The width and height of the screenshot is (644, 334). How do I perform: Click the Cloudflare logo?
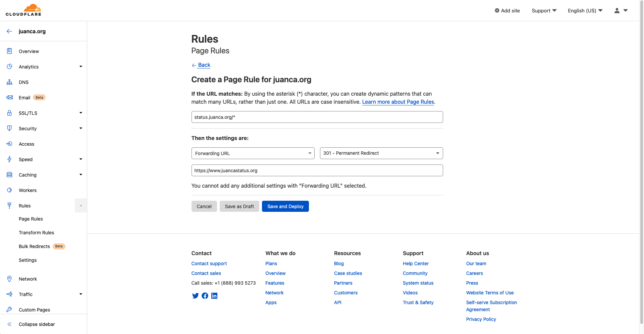(x=23, y=10)
